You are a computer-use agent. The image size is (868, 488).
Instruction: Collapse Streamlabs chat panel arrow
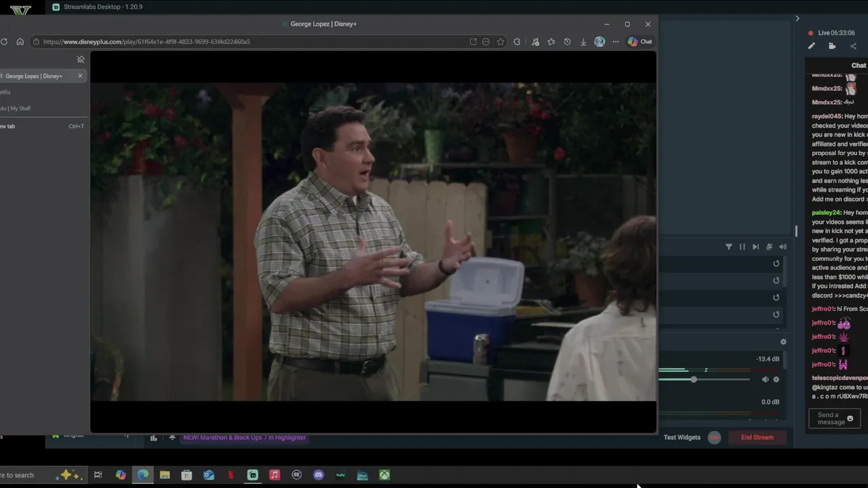pyautogui.click(x=797, y=18)
